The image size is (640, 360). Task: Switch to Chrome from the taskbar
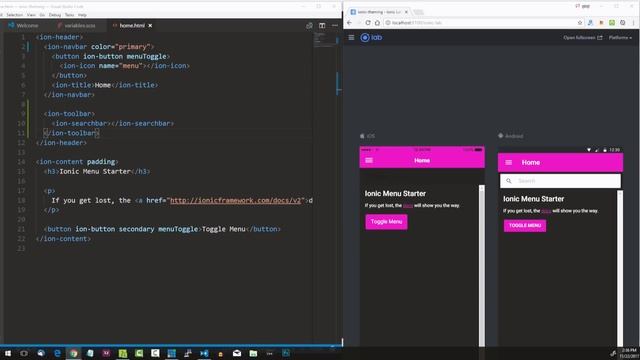73,353
